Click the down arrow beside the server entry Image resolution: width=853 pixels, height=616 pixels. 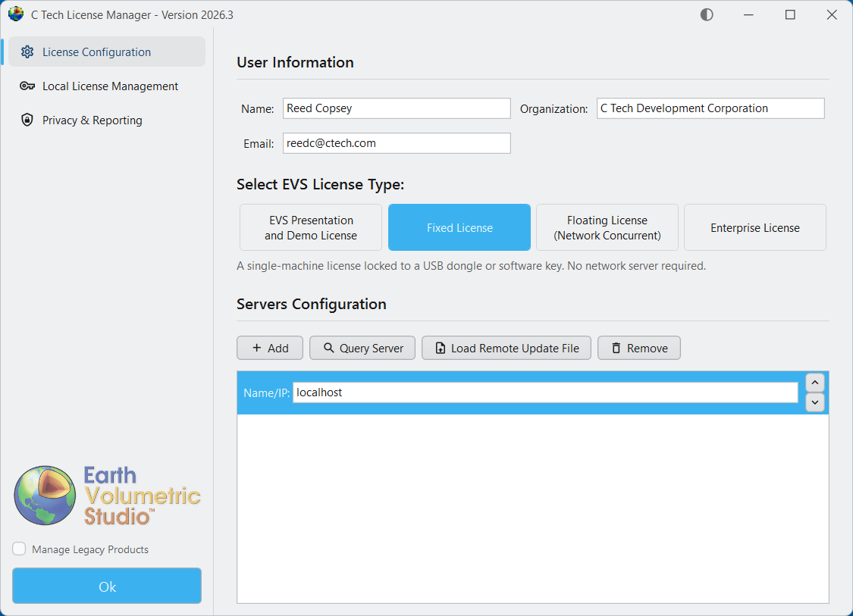(814, 402)
